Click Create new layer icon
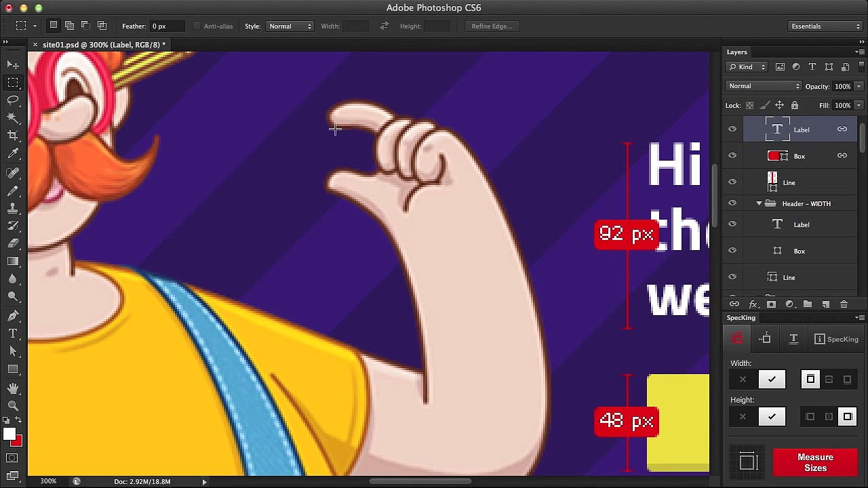This screenshot has width=868, height=488. pyautogui.click(x=825, y=304)
